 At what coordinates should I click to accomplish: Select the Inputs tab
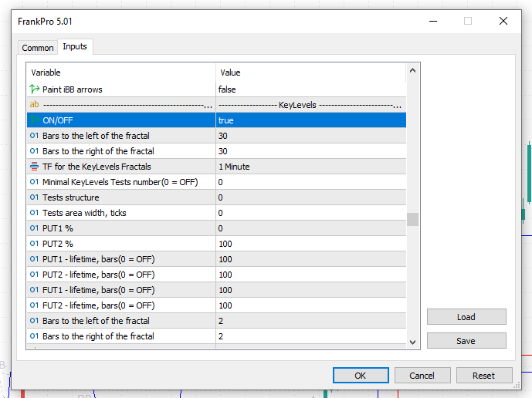[x=75, y=47]
